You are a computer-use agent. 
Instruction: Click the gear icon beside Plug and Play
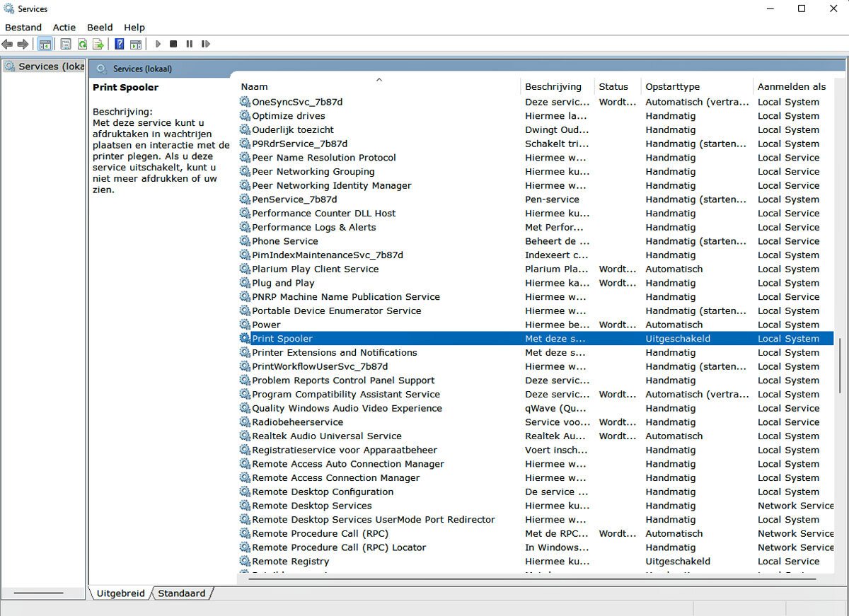245,283
